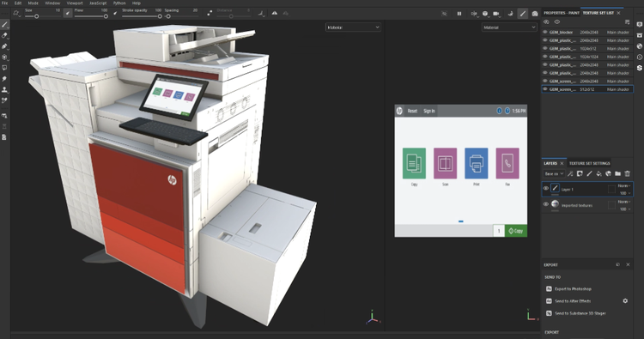Switch to the Texture Set List tab
The image size is (644, 339).
[598, 13]
